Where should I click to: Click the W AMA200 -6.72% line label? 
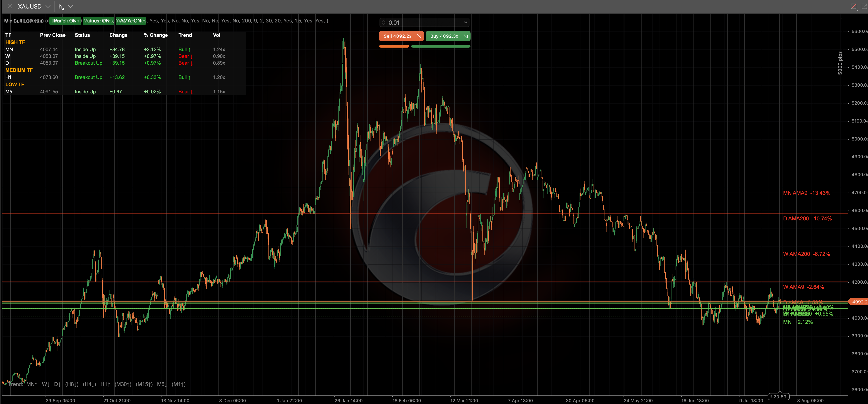coord(806,254)
